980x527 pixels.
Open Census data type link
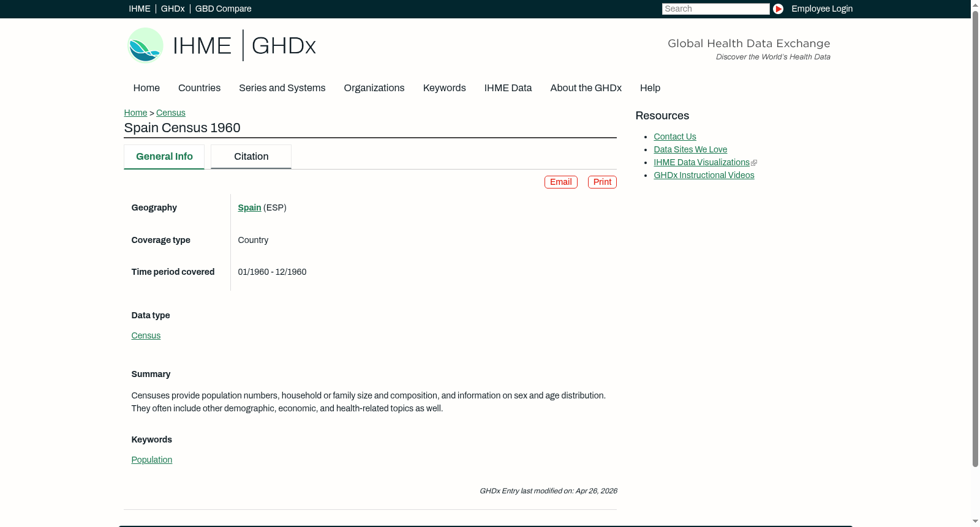pos(146,335)
